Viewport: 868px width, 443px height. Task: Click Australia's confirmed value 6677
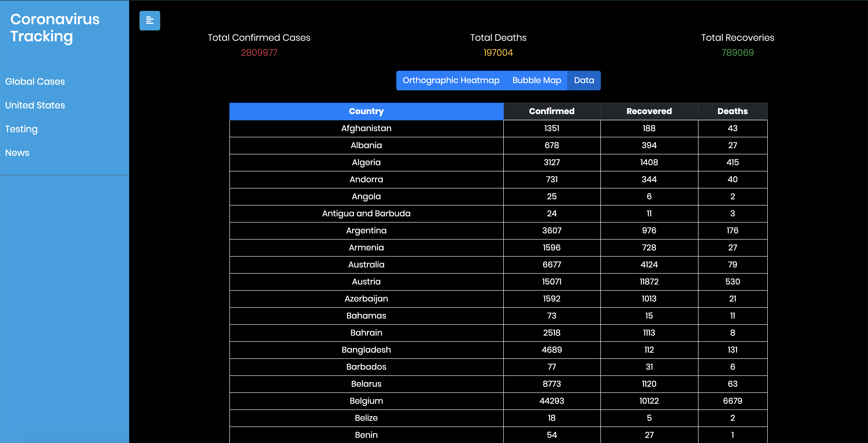coord(551,265)
